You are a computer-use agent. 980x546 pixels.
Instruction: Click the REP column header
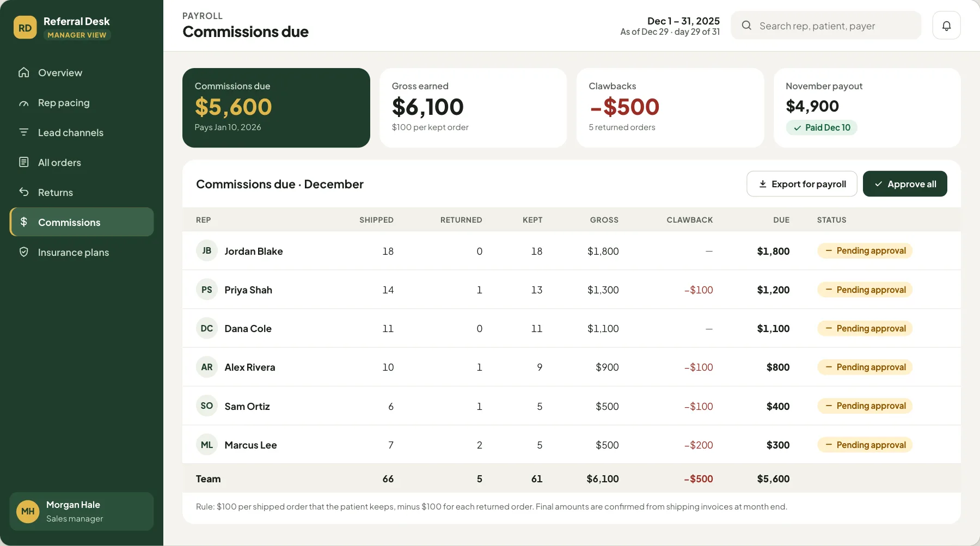pos(204,220)
